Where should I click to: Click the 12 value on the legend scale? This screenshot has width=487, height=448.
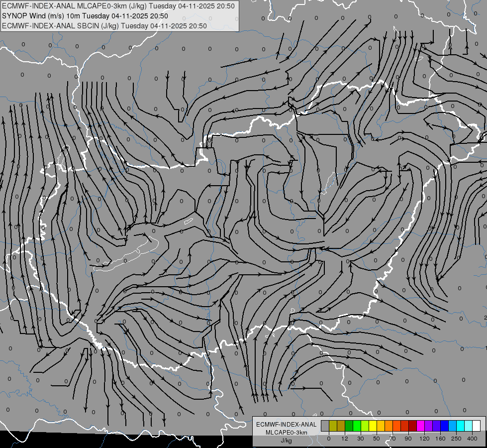[344, 439]
